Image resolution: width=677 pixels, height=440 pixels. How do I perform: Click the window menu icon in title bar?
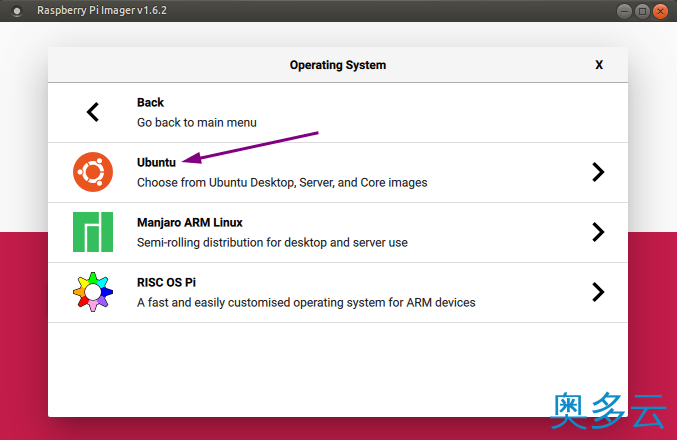pyautogui.click(x=17, y=11)
